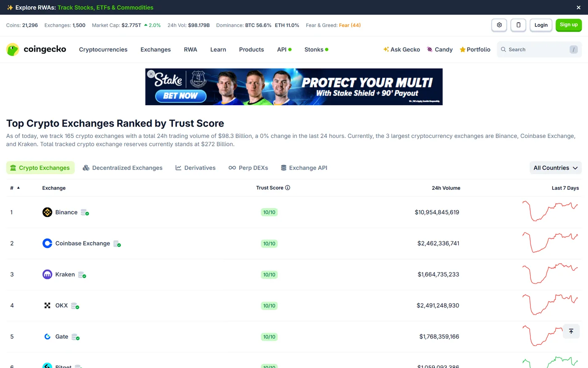Click the Coins 21,296 count
Screen dimensions: 588x368
click(x=30, y=25)
